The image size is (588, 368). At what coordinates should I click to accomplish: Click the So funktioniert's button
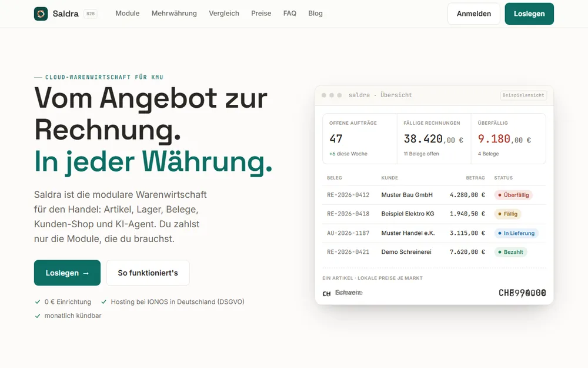(x=148, y=273)
